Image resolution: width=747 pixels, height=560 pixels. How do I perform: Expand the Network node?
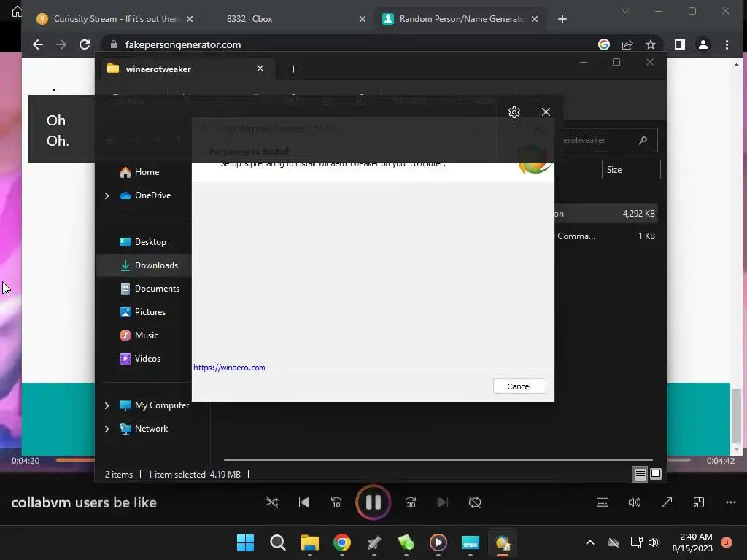(x=107, y=429)
